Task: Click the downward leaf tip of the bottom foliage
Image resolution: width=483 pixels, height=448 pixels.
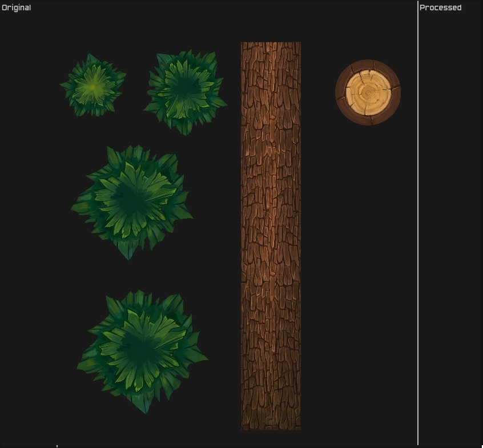Action: (145, 409)
